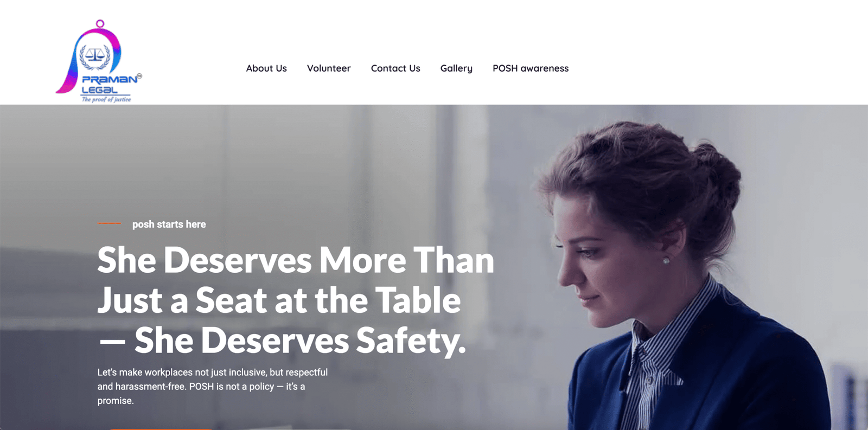Click the registered trademark symbol beside Praman
Screen dimensions: 868x430
click(139, 76)
